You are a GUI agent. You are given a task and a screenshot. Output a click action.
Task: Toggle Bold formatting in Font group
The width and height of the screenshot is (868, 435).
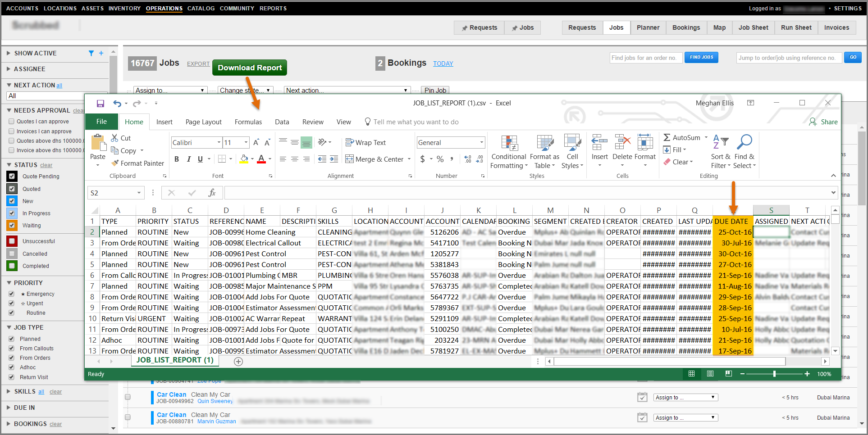click(x=177, y=159)
